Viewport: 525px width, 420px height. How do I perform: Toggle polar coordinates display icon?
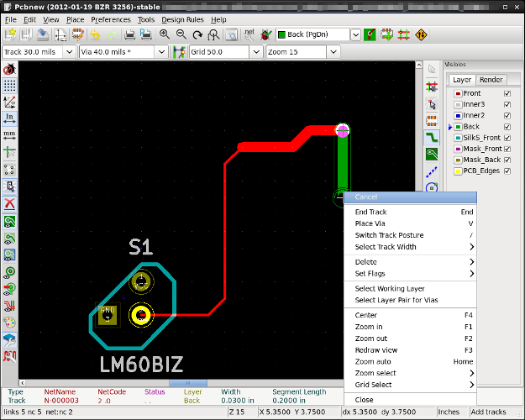click(9, 102)
